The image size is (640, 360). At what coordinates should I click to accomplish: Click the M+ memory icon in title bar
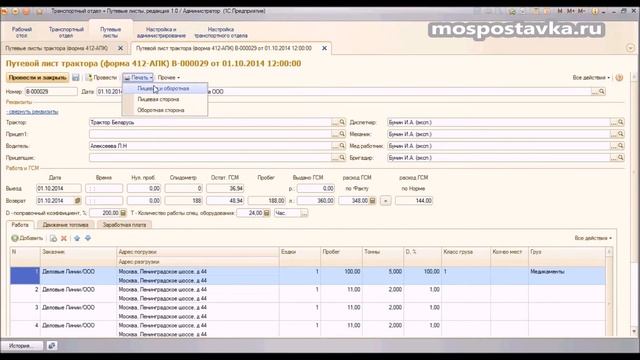(570, 11)
